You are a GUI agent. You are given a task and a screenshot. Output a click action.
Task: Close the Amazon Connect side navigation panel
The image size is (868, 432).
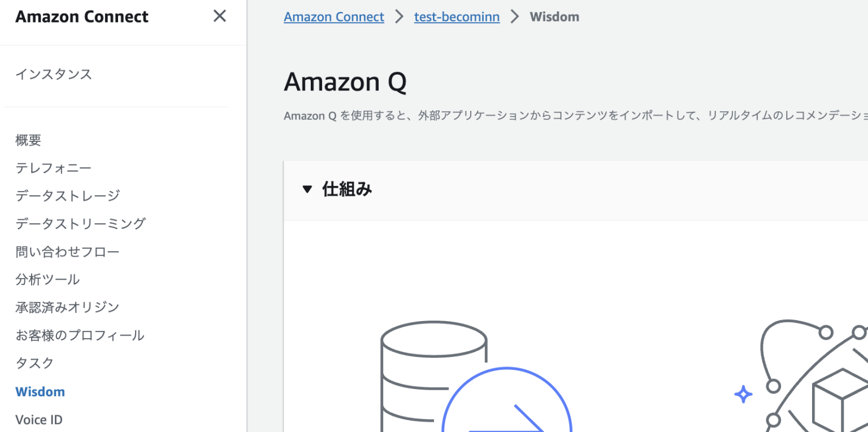pyautogui.click(x=219, y=16)
